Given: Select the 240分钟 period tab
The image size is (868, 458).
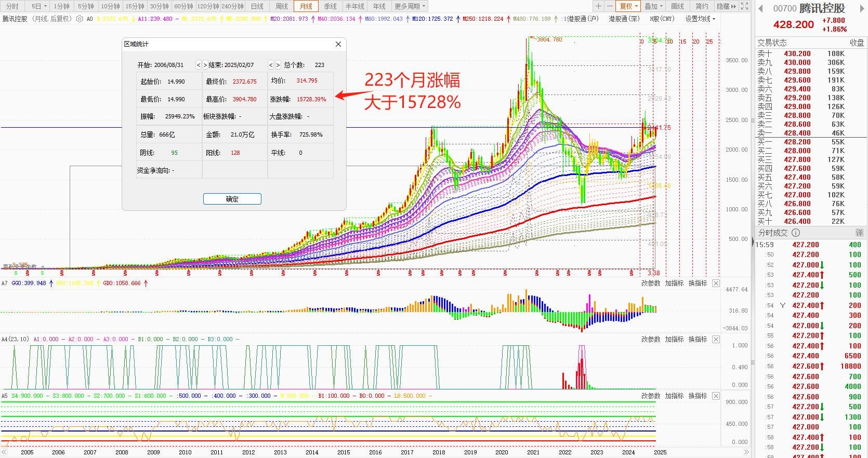Looking at the screenshot, I should point(232,6).
